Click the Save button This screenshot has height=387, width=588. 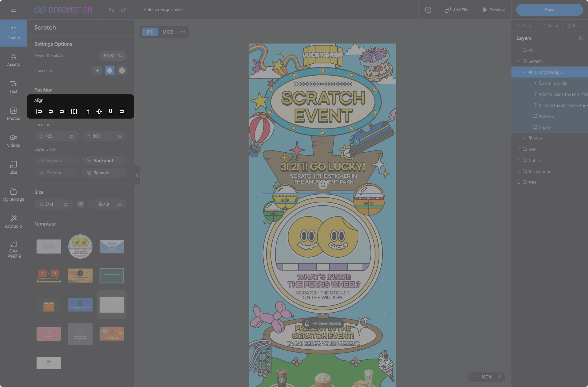coord(549,10)
